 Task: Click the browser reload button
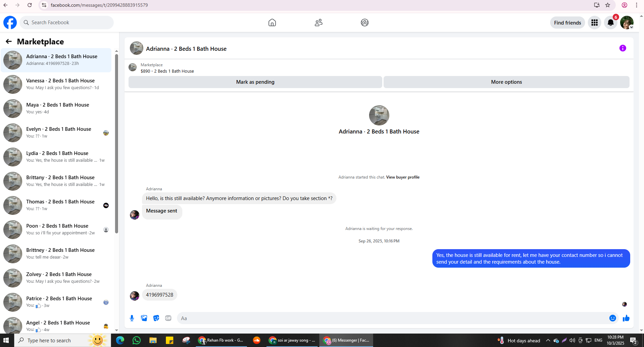[x=30, y=5]
